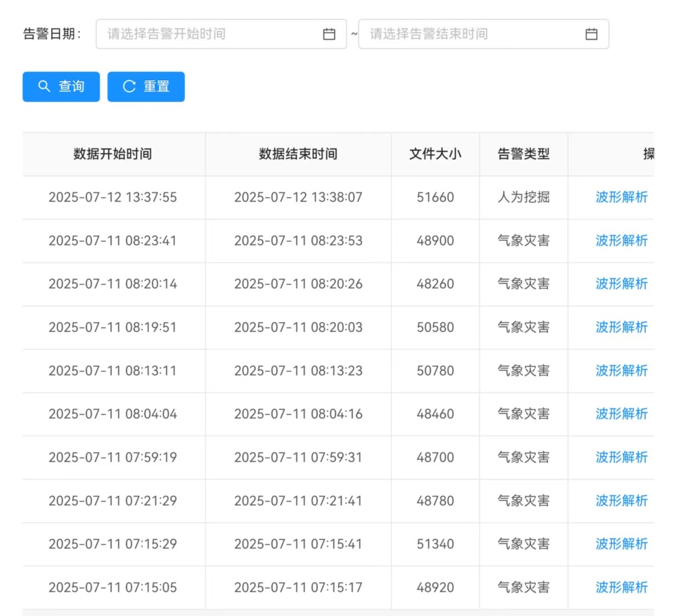The height and width of the screenshot is (616, 674).
Task: Click the 人为挖掘 alarm type cell
Action: pyautogui.click(x=523, y=197)
